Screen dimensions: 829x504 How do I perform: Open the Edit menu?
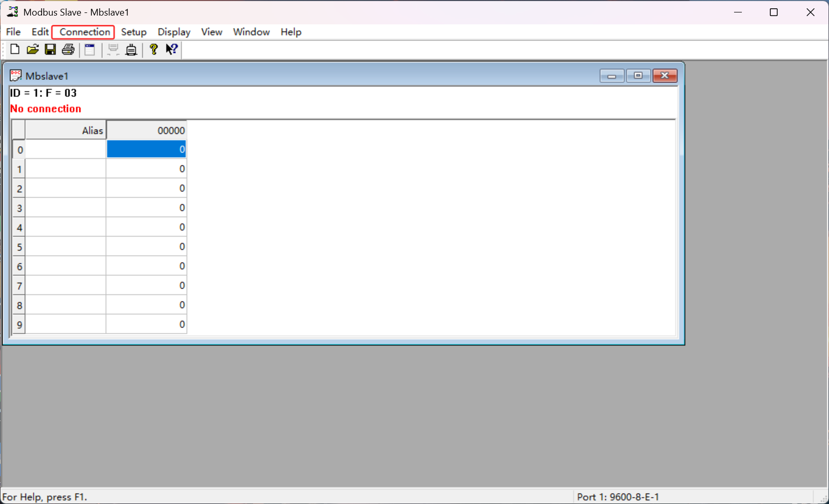point(40,32)
